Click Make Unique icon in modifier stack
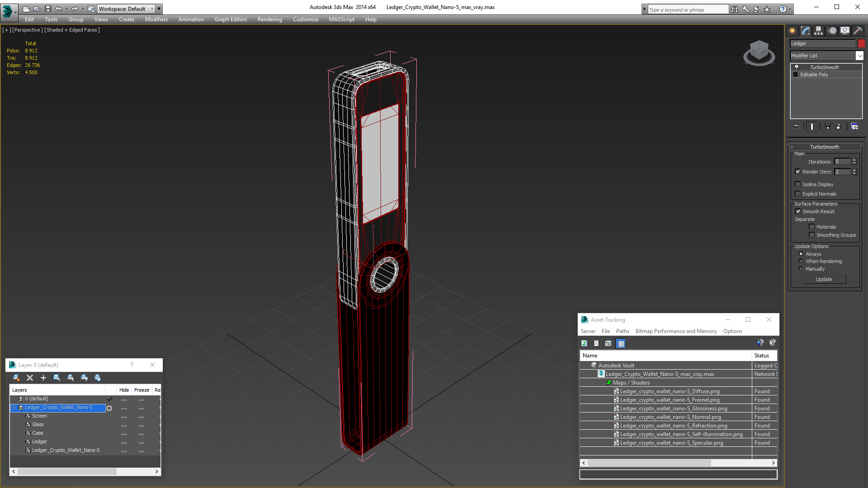 (x=827, y=127)
